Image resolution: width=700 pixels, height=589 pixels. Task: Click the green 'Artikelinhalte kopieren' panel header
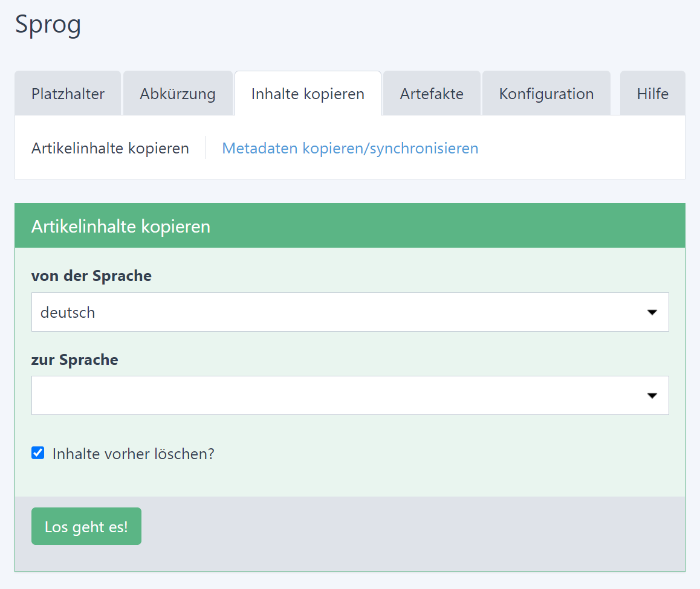(x=349, y=227)
